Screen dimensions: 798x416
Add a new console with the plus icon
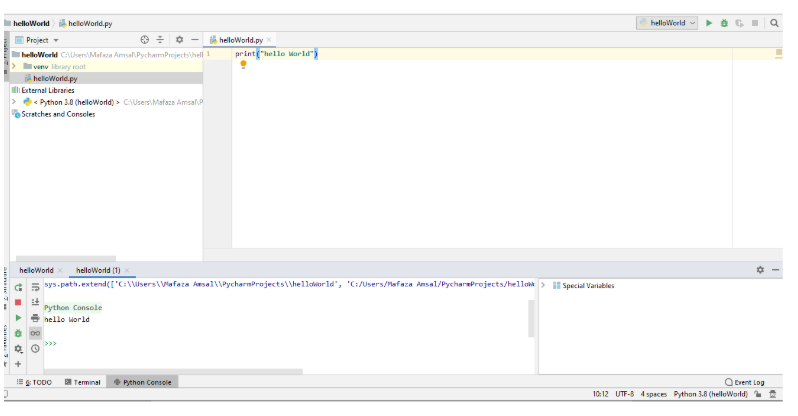[x=18, y=364]
